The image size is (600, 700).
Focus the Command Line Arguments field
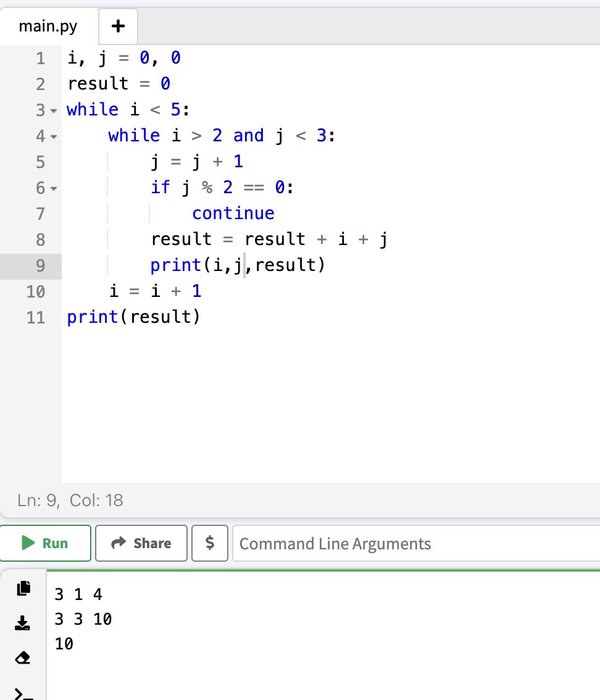[414, 543]
